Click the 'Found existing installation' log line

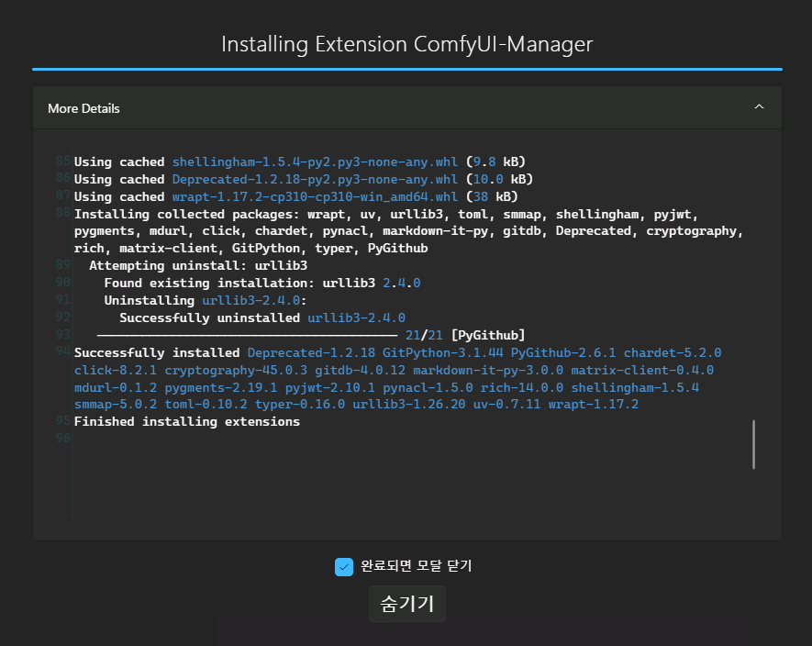point(261,283)
